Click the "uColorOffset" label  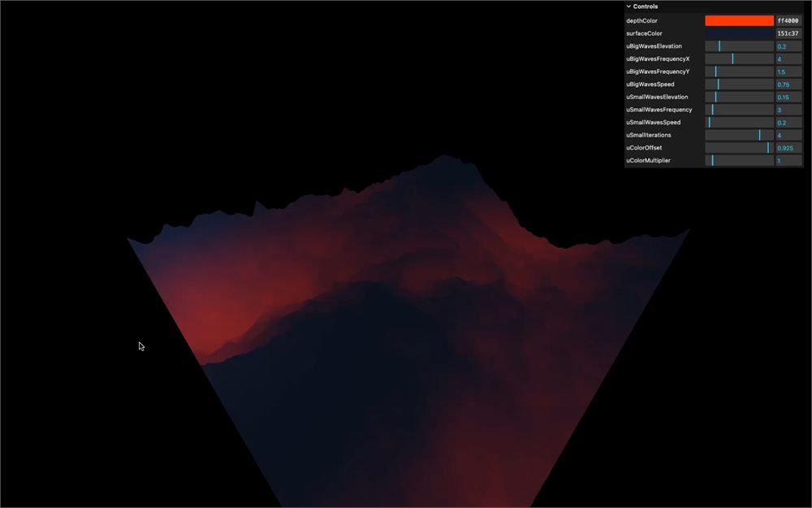click(x=644, y=148)
